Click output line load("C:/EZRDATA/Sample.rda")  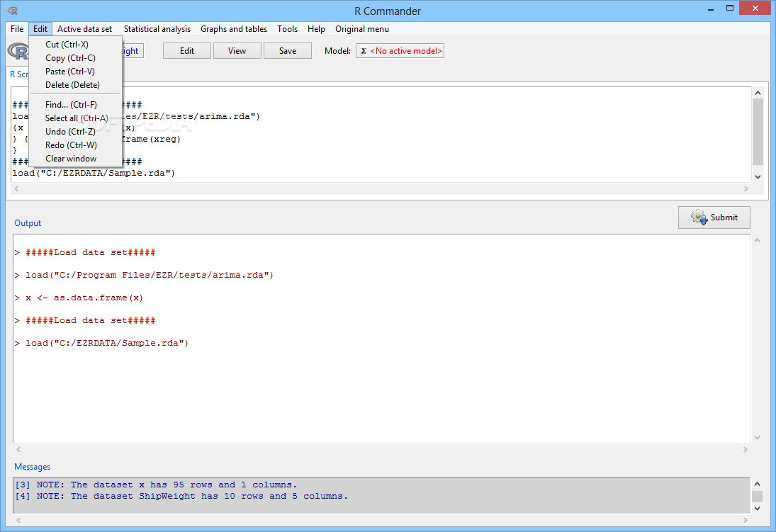(x=101, y=343)
